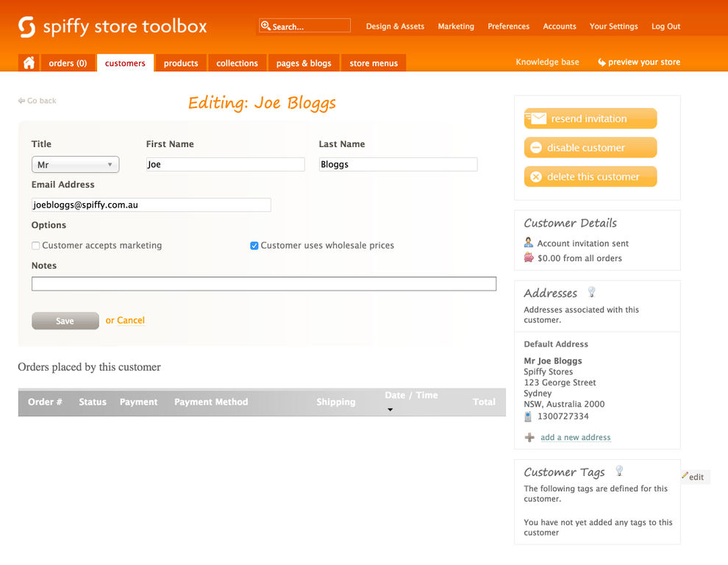Viewport: 728px width, 565px height.
Task: Click the plus icon beside add address
Action: (529, 437)
